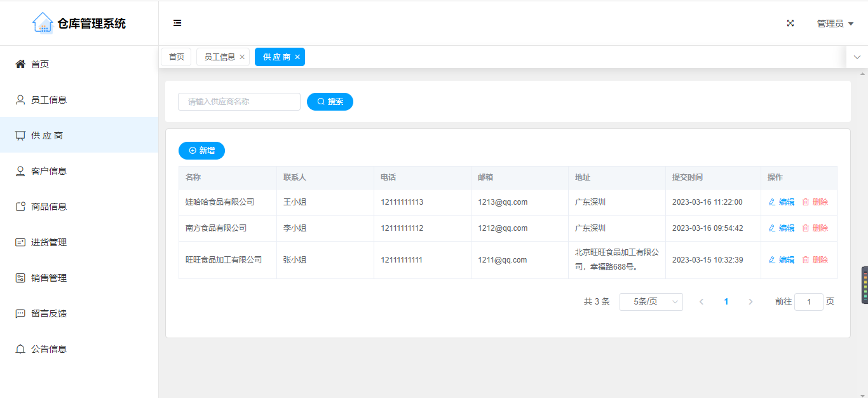Close the 员工信息 tab
This screenshot has width=868, height=398.
[x=242, y=57]
